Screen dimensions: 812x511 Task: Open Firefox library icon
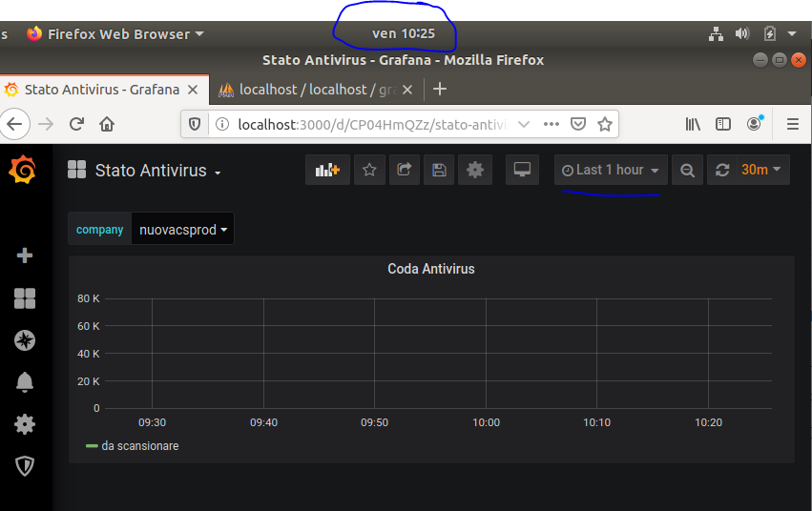pyautogui.click(x=693, y=124)
